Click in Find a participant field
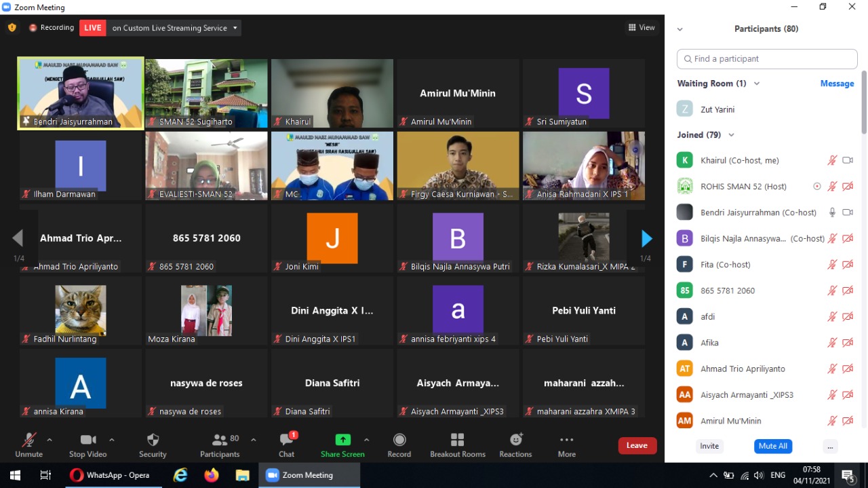The width and height of the screenshot is (868, 488). 767,59
